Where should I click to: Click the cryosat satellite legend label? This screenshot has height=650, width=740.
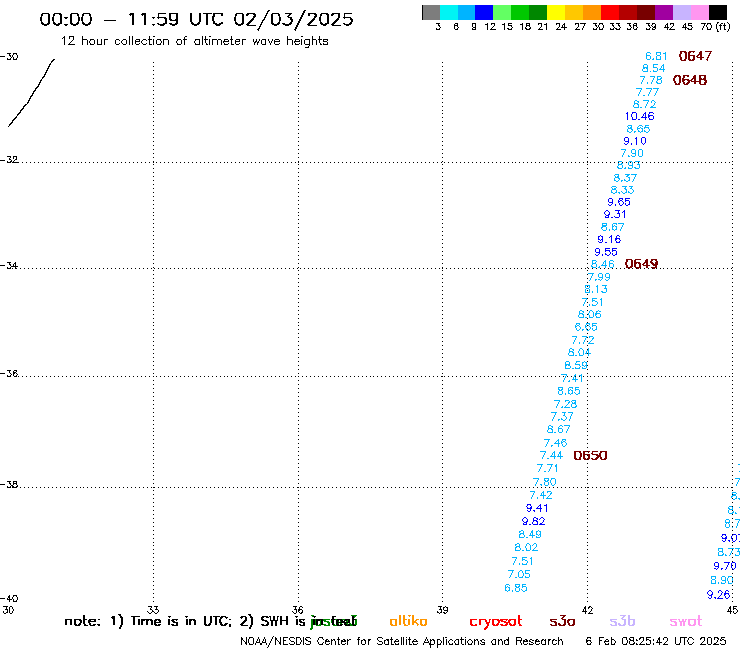click(496, 622)
